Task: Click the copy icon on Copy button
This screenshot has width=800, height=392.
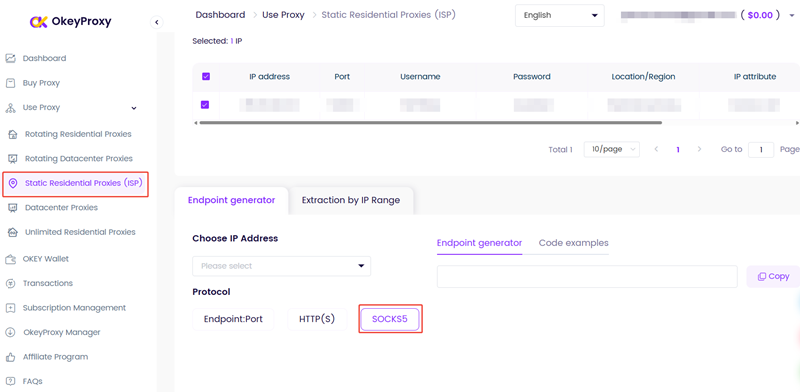Action: 762,276
